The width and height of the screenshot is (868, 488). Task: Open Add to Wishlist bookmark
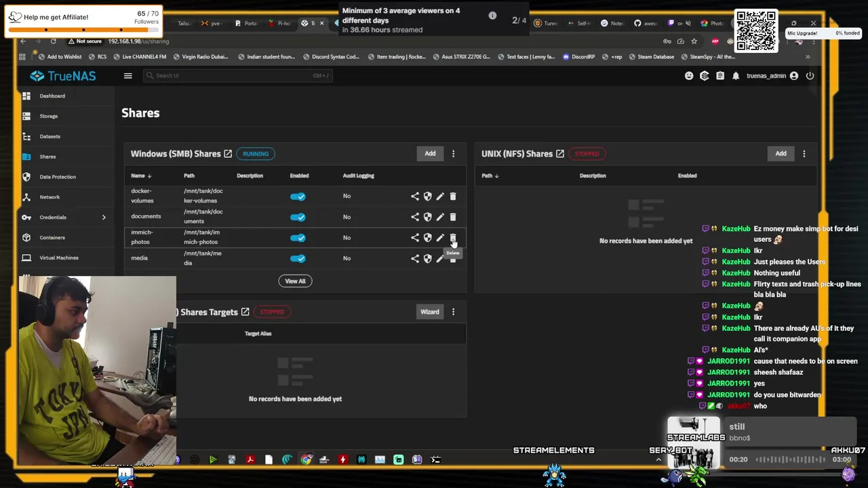(60, 57)
